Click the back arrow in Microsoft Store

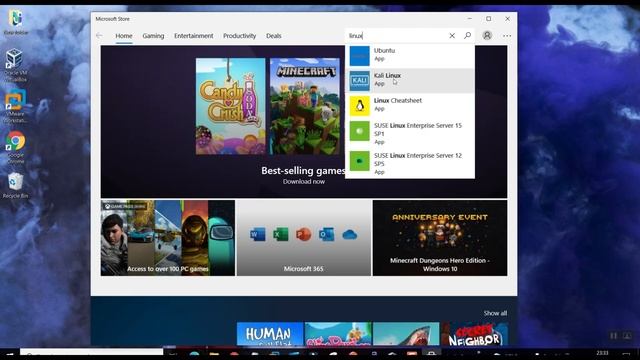click(99, 36)
